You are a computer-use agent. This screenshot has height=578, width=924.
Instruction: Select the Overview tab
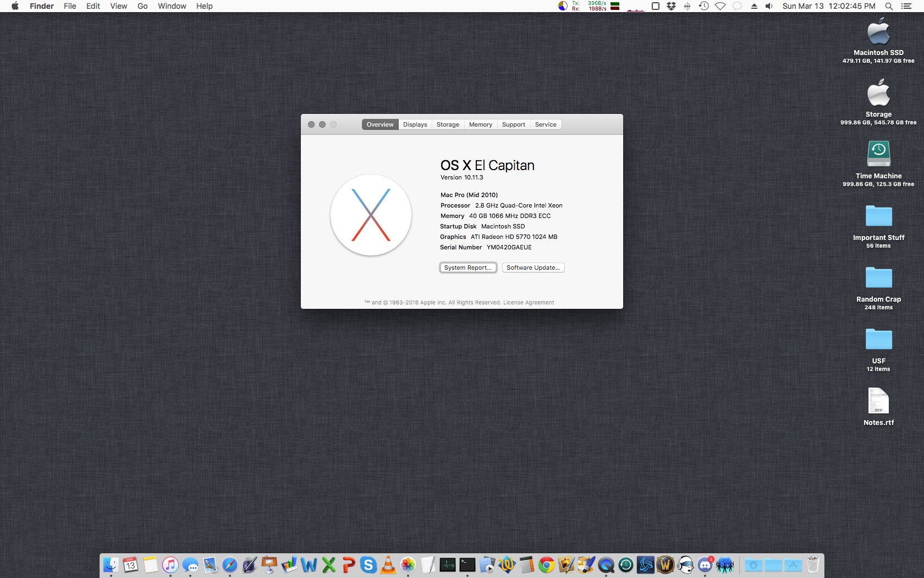tap(380, 124)
